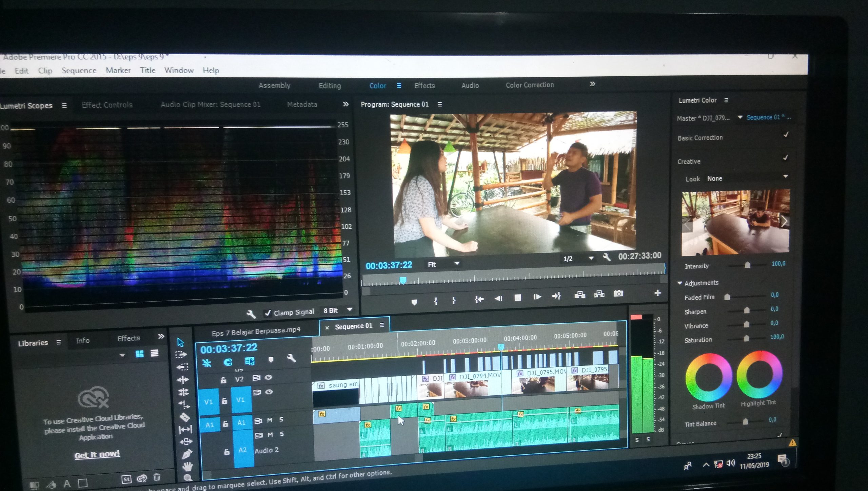The image size is (868, 491).
Task: Toggle Linked Selection in timeline
Action: click(250, 361)
